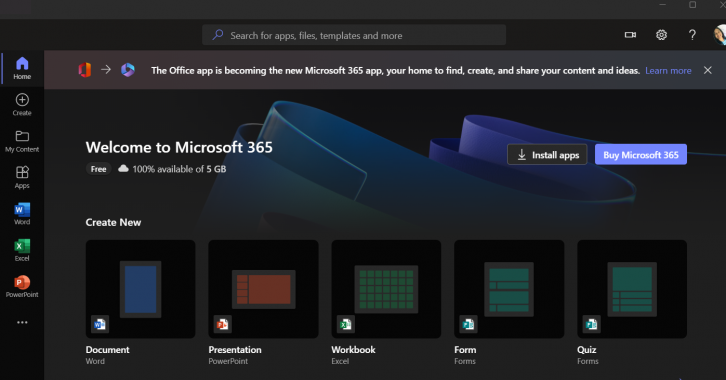The width and height of the screenshot is (726, 380).
Task: Click the Document label text
Action: click(107, 349)
